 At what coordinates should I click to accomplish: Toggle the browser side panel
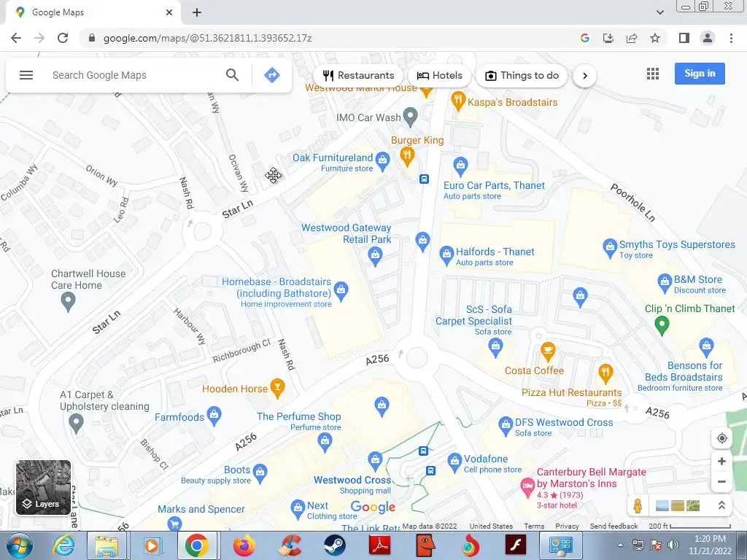coord(684,38)
